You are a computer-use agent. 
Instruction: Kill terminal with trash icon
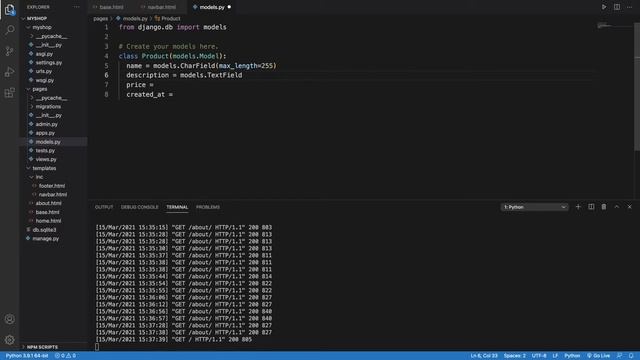(x=604, y=207)
